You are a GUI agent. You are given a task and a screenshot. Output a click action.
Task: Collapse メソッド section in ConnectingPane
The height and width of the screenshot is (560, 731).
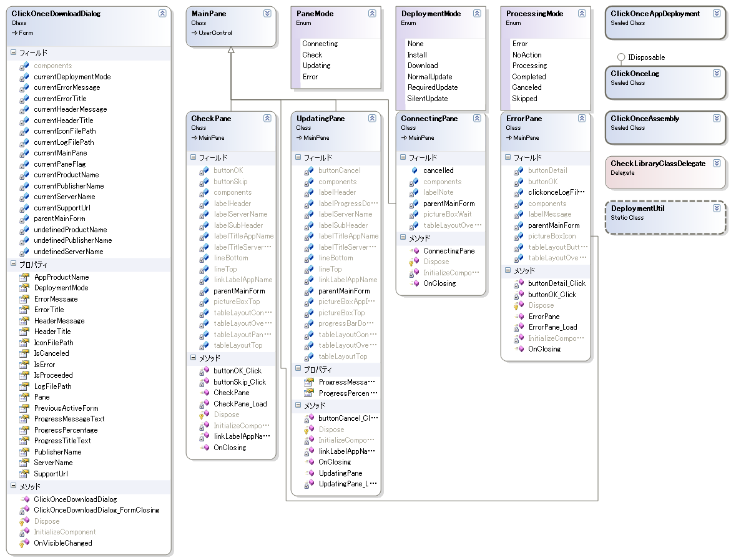[x=403, y=238]
